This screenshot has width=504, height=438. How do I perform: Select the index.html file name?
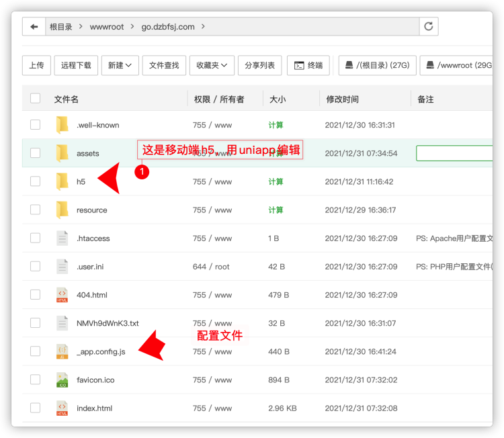(x=95, y=408)
